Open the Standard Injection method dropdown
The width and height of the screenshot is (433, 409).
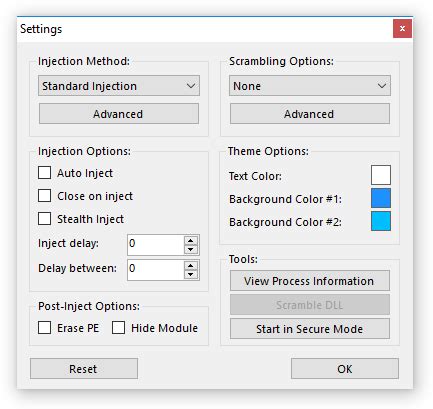pyautogui.click(x=119, y=86)
